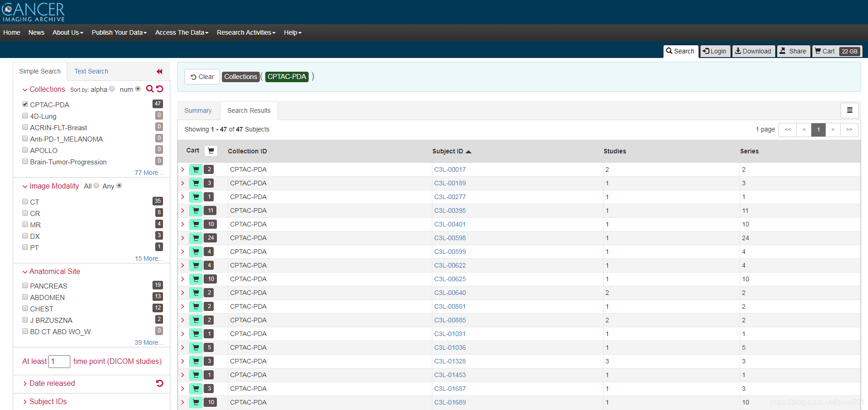This screenshot has width=868, height=410.
Task: Add subject C3L-00885 to cart
Action: click(196, 320)
